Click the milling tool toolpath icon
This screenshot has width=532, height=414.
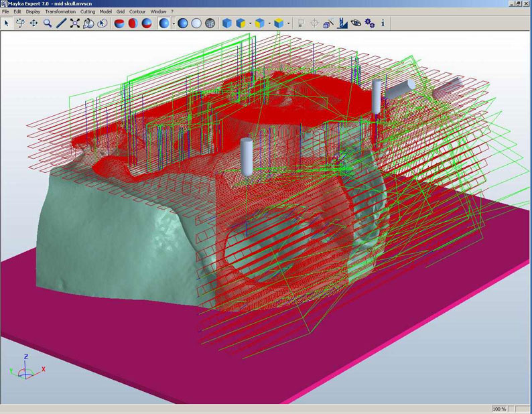(342, 23)
